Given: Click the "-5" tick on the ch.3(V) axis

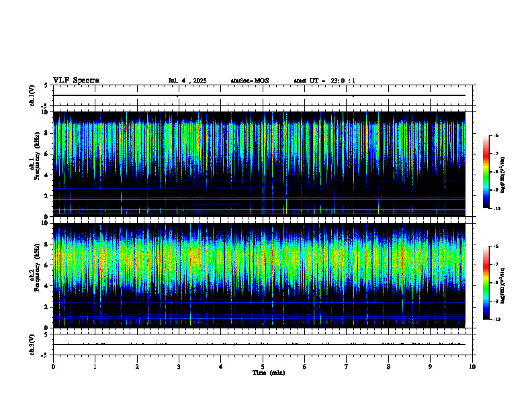Looking at the screenshot, I should pyautogui.click(x=45, y=355).
